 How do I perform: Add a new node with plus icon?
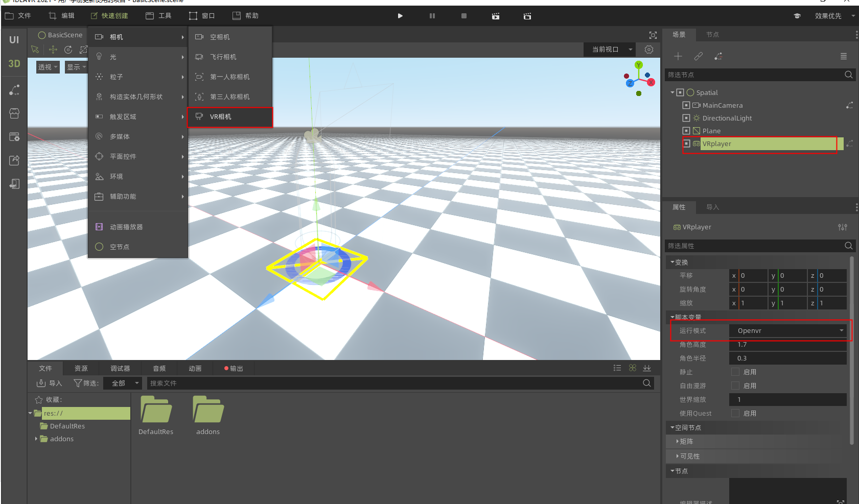(678, 56)
